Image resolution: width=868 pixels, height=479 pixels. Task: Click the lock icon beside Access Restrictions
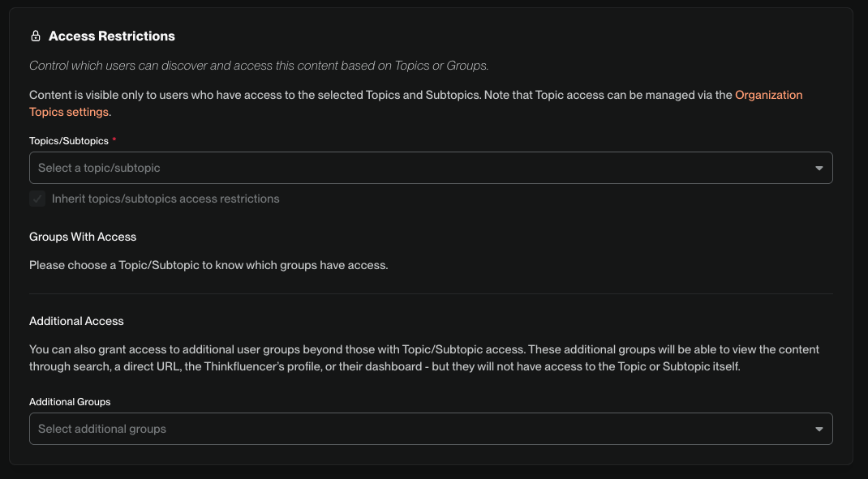click(36, 36)
